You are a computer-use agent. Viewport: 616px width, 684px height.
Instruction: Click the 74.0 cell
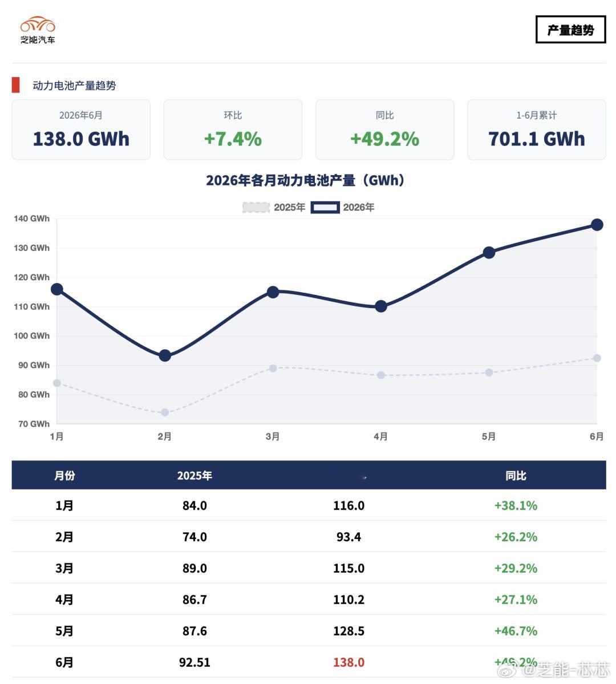coord(194,537)
